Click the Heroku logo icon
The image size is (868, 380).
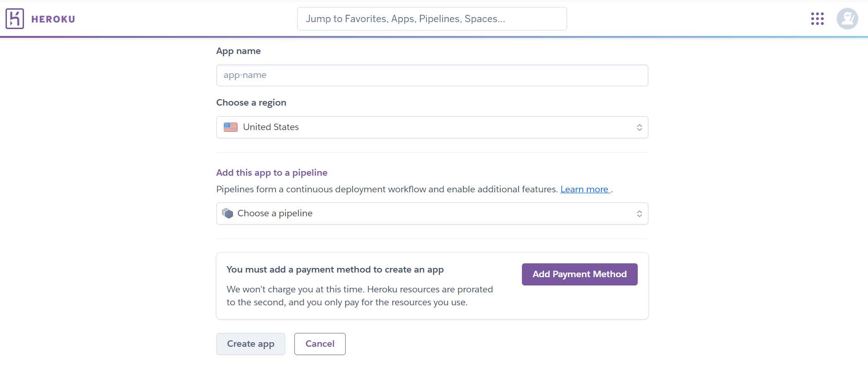pyautogui.click(x=15, y=19)
